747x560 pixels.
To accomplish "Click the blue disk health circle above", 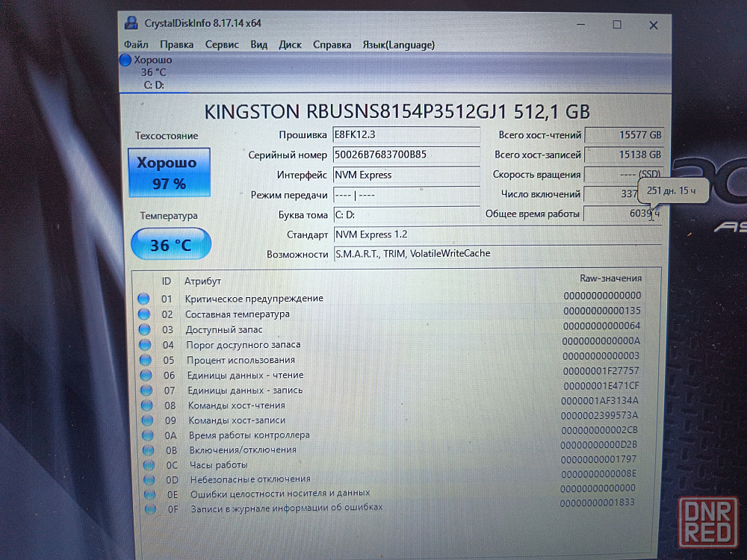I will pos(125,60).
